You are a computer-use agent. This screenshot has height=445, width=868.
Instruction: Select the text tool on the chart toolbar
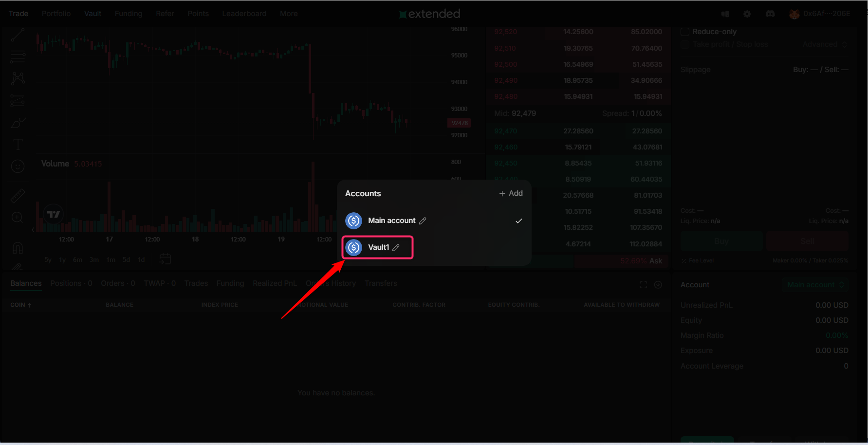coord(18,144)
